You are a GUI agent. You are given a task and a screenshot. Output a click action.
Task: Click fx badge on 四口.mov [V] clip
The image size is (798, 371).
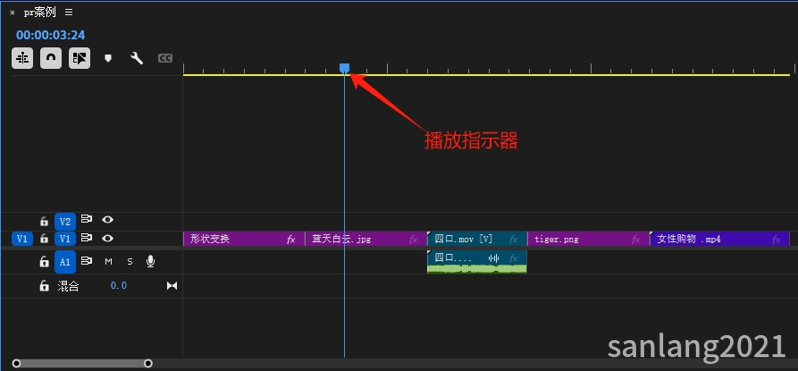pos(514,239)
